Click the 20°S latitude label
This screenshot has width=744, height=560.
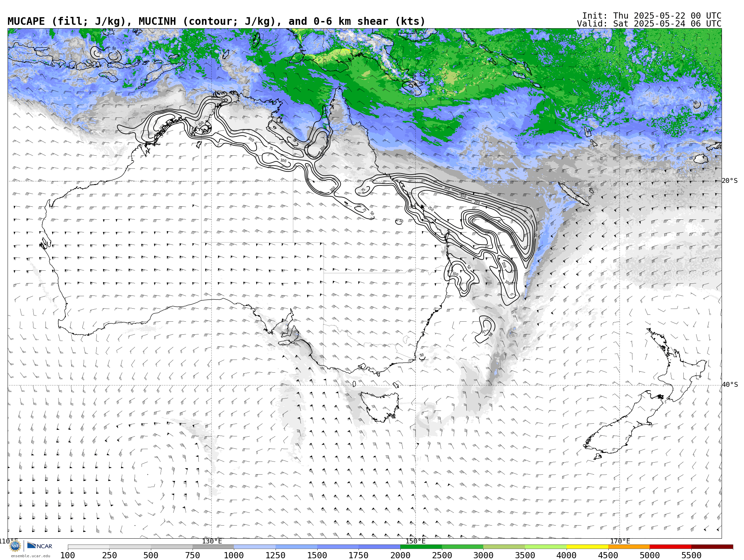coord(730,181)
